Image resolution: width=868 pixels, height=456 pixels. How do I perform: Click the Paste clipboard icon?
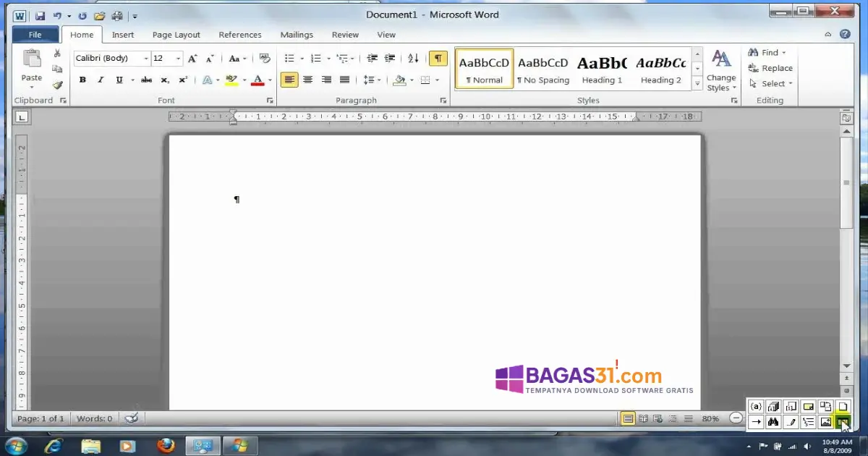tap(32, 59)
